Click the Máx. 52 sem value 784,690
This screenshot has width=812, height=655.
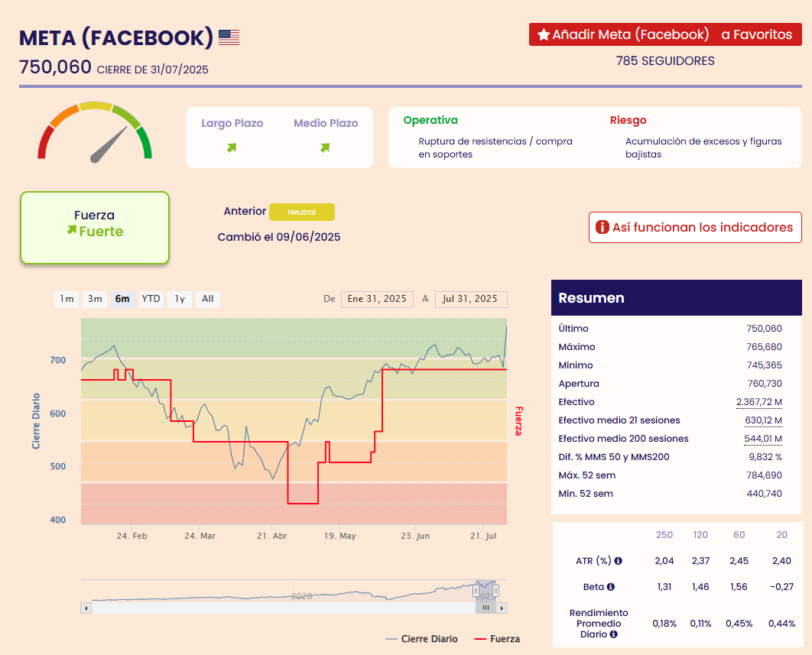point(765,475)
